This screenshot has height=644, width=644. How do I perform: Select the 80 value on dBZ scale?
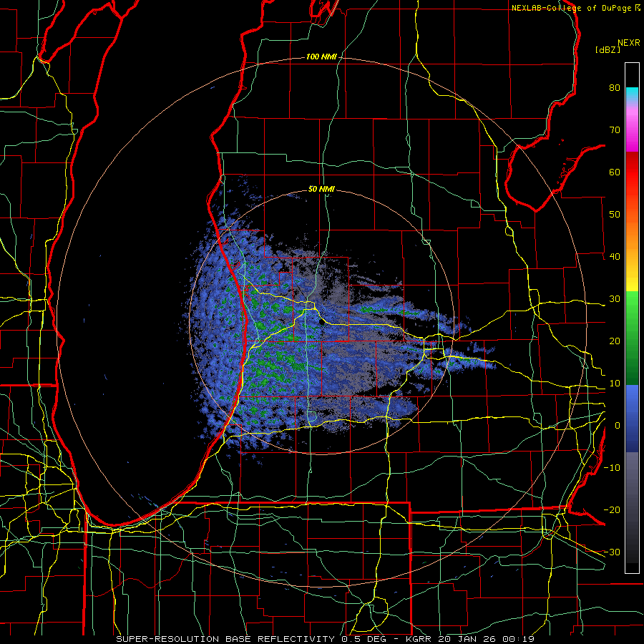click(x=615, y=88)
